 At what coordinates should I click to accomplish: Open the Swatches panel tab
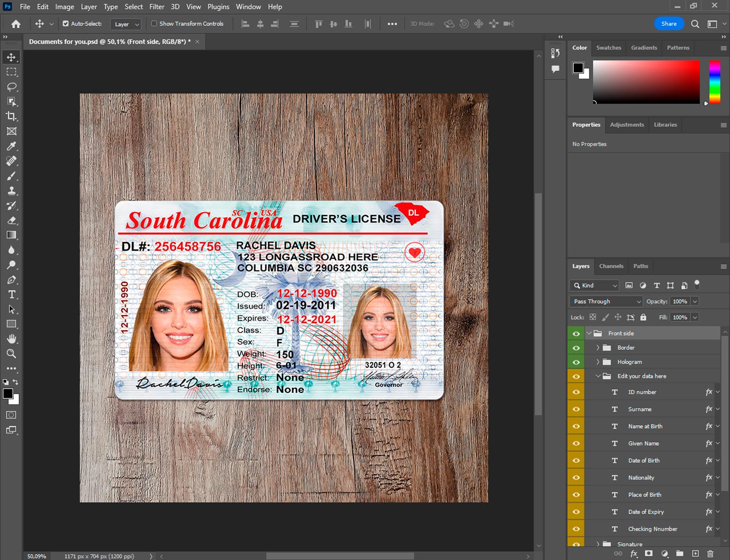[x=608, y=48]
